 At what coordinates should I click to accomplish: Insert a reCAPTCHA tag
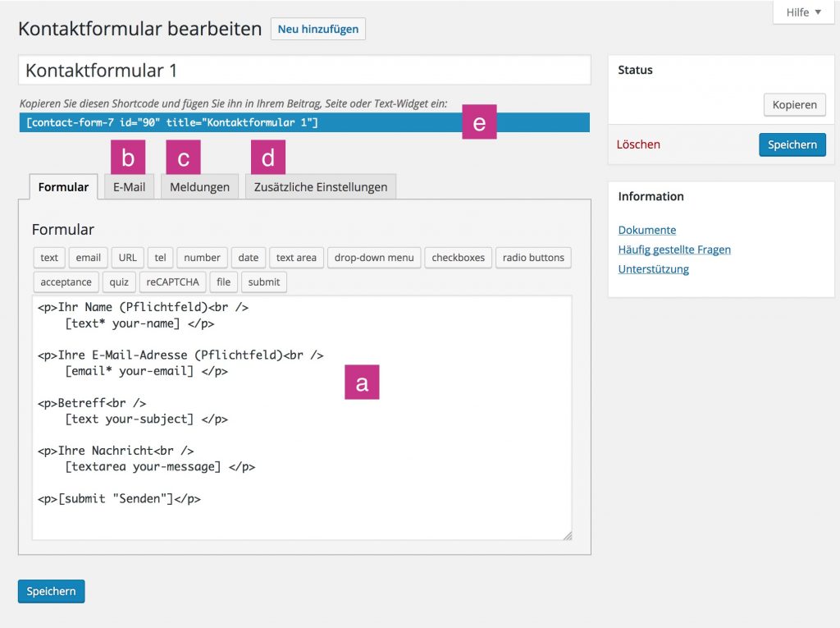(172, 282)
